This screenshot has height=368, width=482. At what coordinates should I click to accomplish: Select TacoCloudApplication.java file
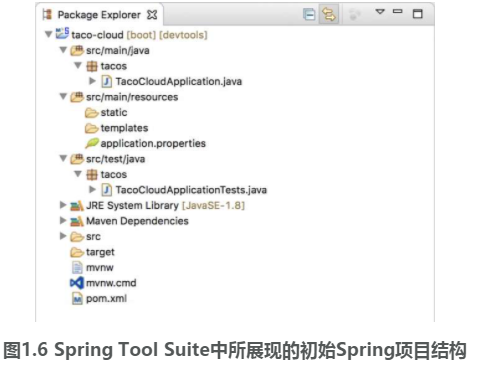(179, 82)
